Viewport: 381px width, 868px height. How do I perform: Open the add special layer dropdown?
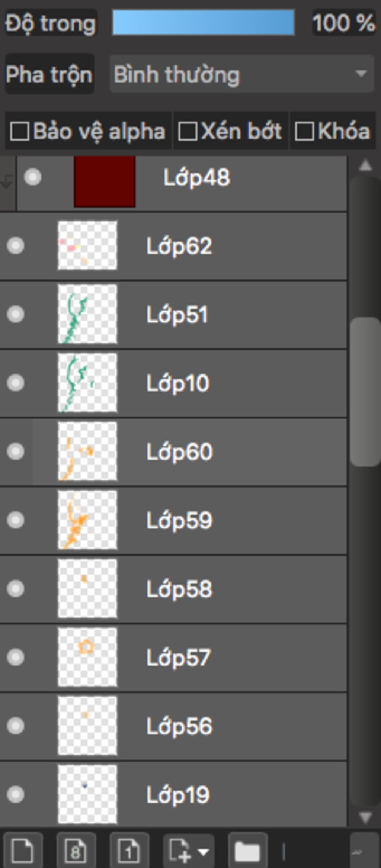click(x=189, y=851)
